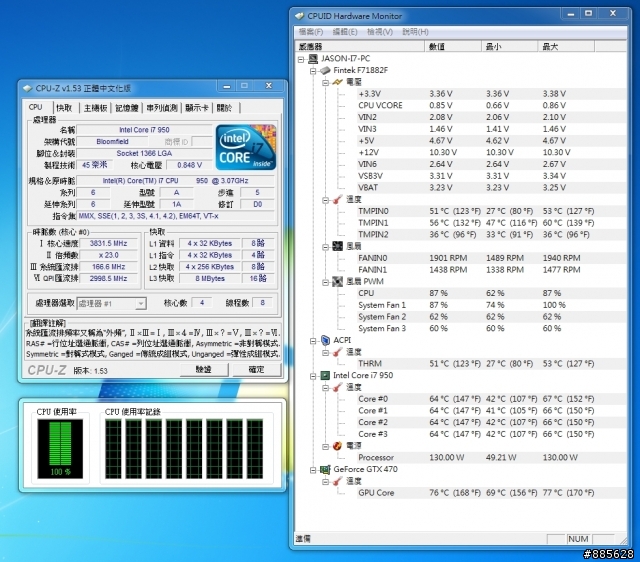
Task: Open the 檢視(V) menu in Hardware Monitor
Action: 380,32
